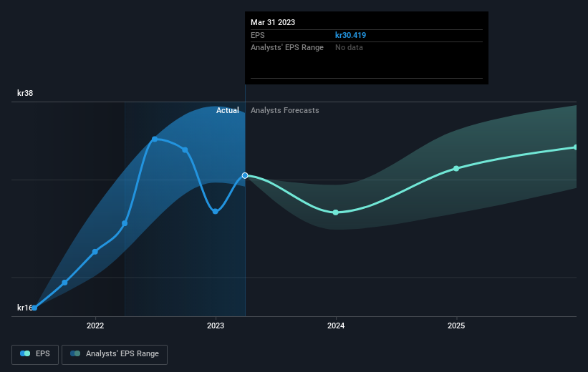Click the 2023 x-axis label
This screenshot has width=588, height=372.
tap(216, 325)
